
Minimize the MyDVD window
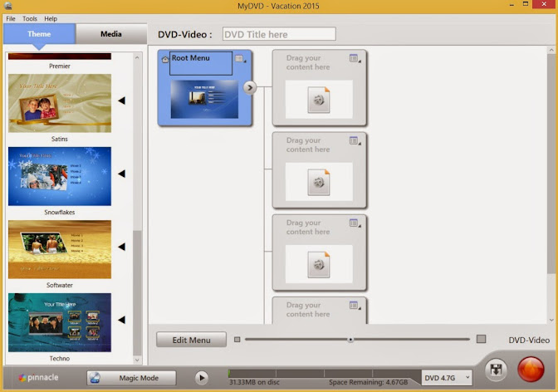(x=512, y=5)
